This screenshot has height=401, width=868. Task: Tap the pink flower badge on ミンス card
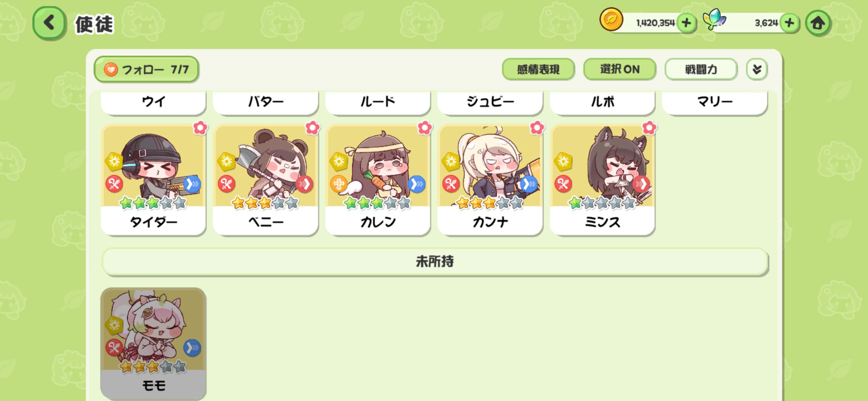(649, 128)
